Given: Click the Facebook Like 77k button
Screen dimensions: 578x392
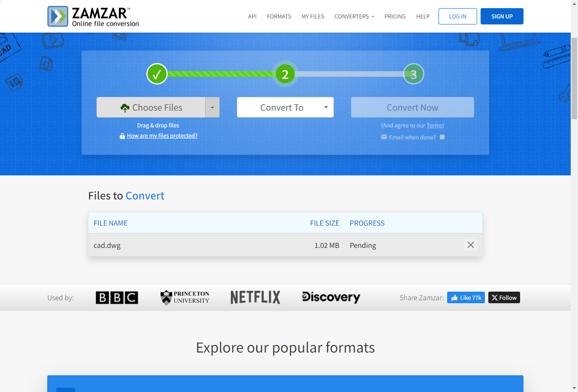Looking at the screenshot, I should tap(466, 298).
